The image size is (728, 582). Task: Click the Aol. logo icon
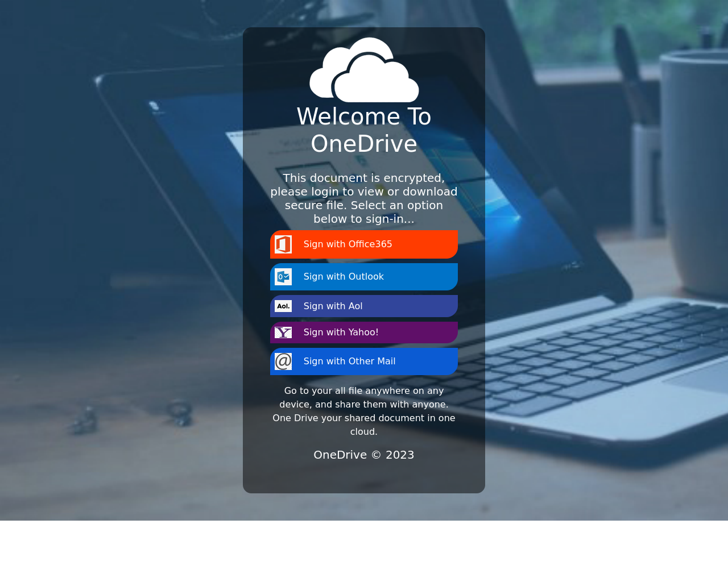tap(283, 306)
